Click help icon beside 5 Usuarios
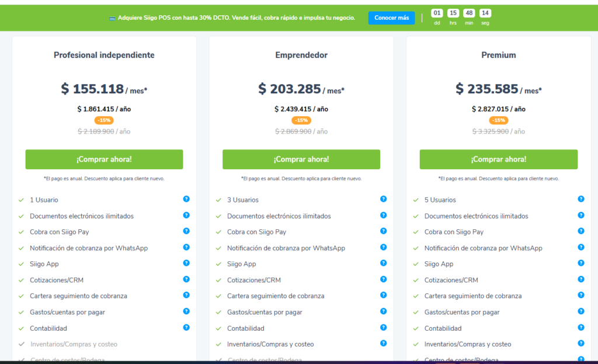Viewport: 598px width, 364px height. coord(581,199)
